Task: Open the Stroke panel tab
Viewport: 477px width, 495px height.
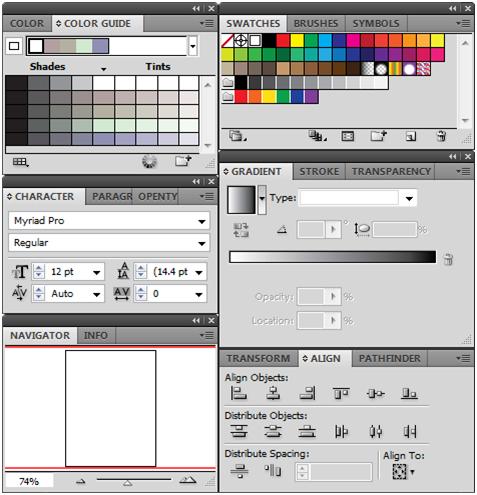Action: pyautogui.click(x=319, y=172)
